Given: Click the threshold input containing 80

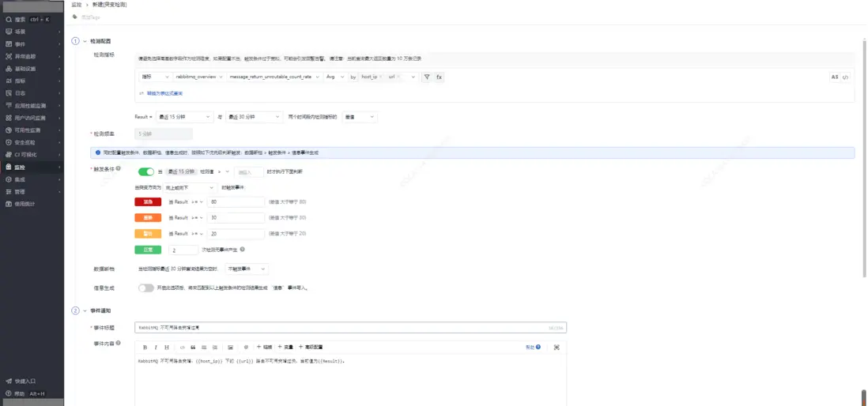Looking at the screenshot, I should (236, 202).
